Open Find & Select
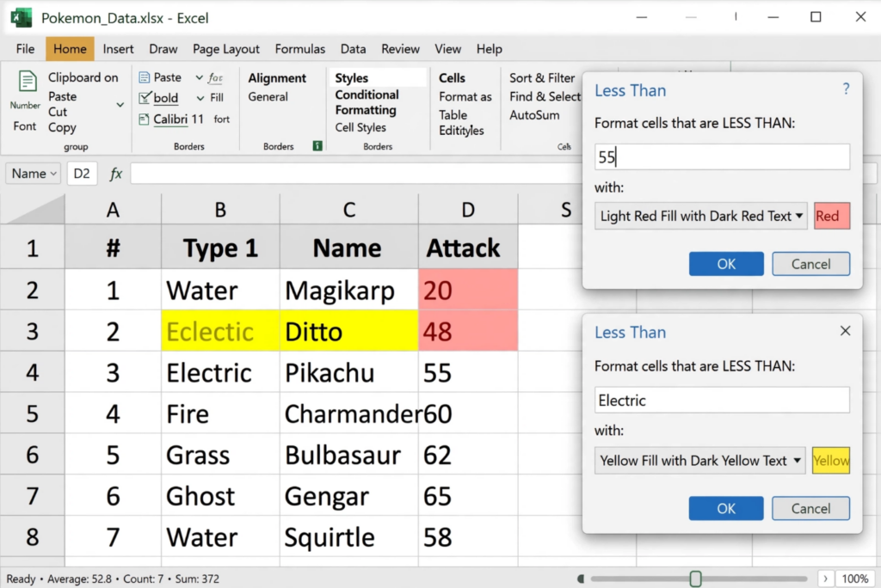The height and width of the screenshot is (588, 881). point(545,96)
